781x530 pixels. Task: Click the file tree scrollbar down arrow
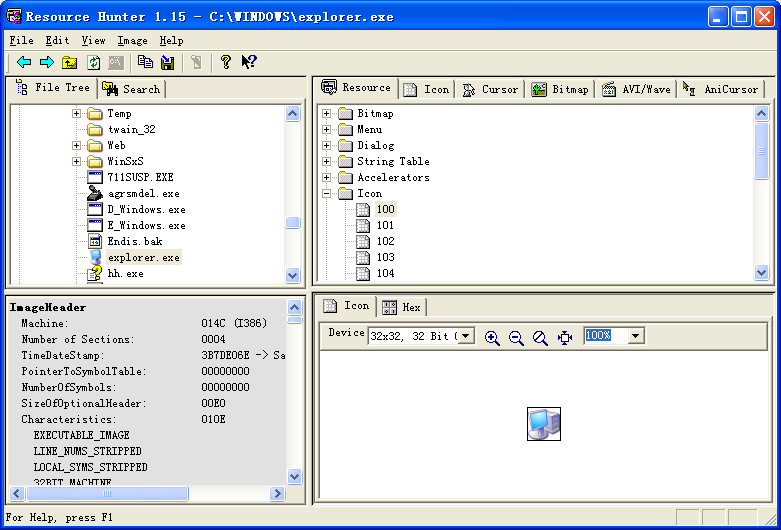[x=292, y=275]
